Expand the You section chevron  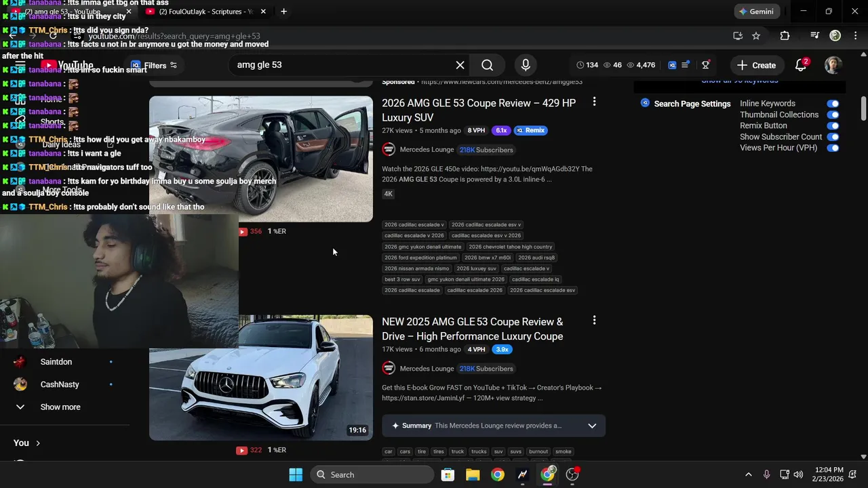[x=38, y=443]
